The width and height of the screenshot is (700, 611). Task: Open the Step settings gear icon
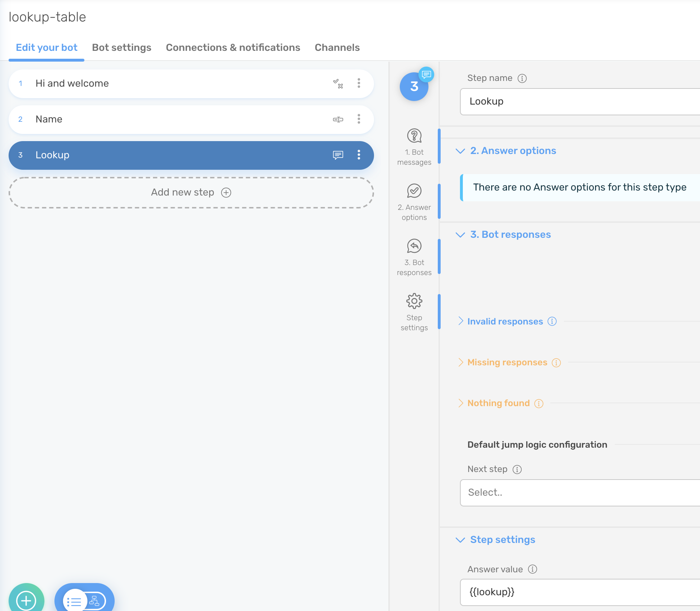coord(414,302)
